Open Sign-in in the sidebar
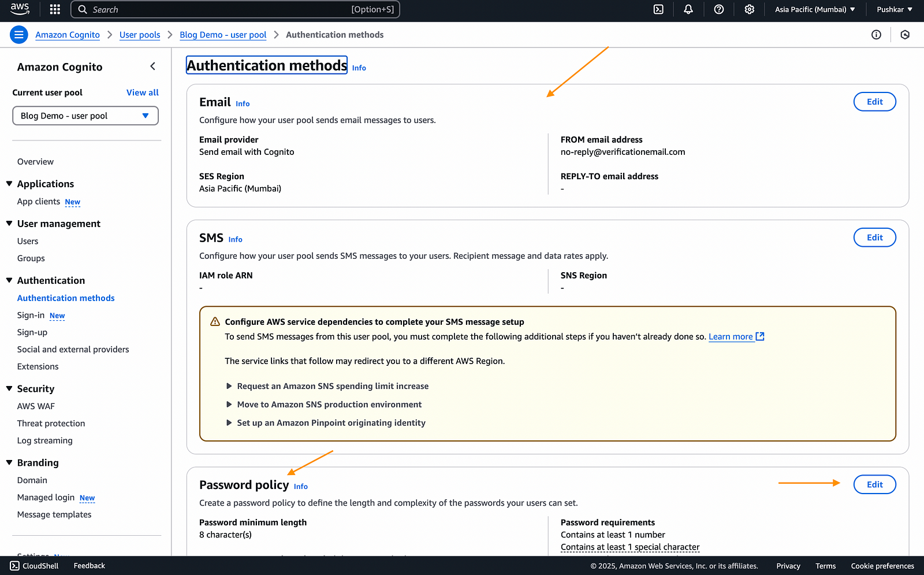 click(x=31, y=315)
